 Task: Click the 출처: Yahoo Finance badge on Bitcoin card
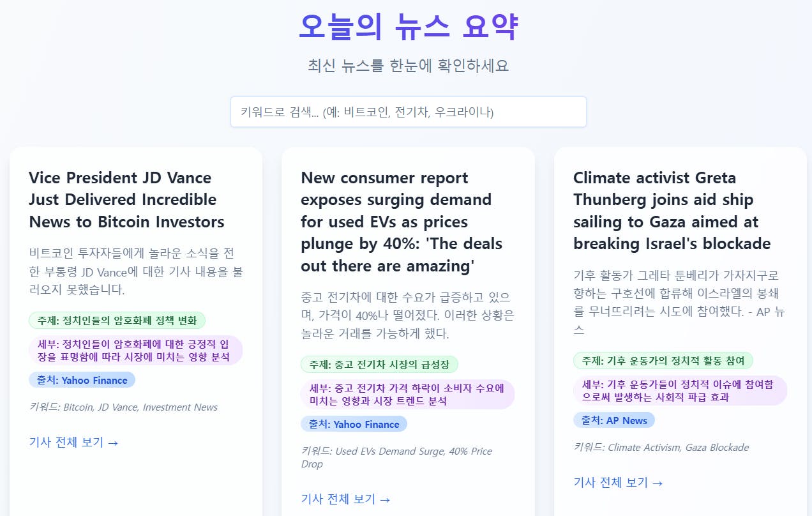82,379
